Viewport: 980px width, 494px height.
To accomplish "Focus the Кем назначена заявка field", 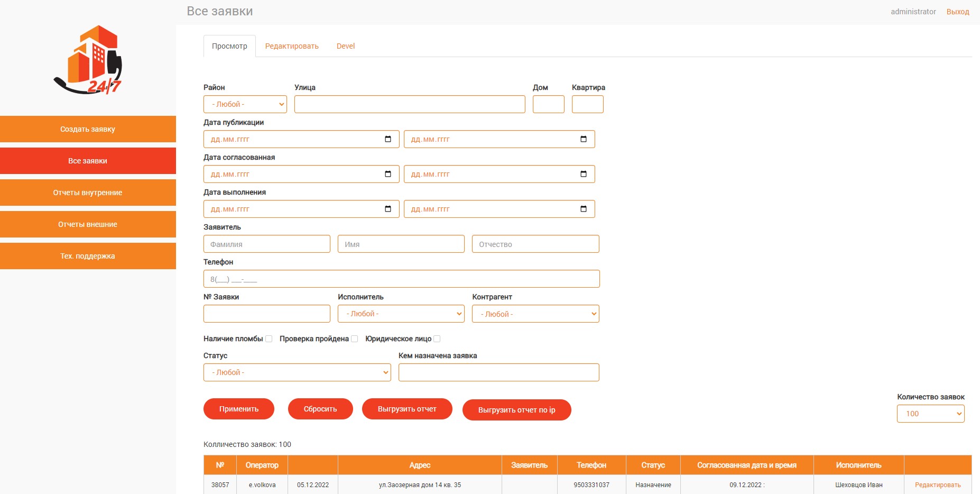I will 499,372.
